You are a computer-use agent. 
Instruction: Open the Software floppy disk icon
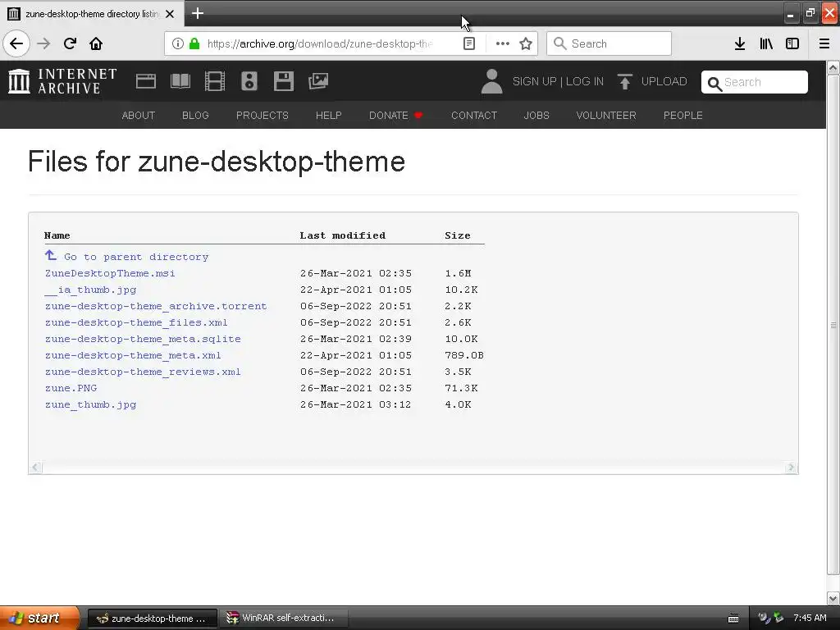283,81
